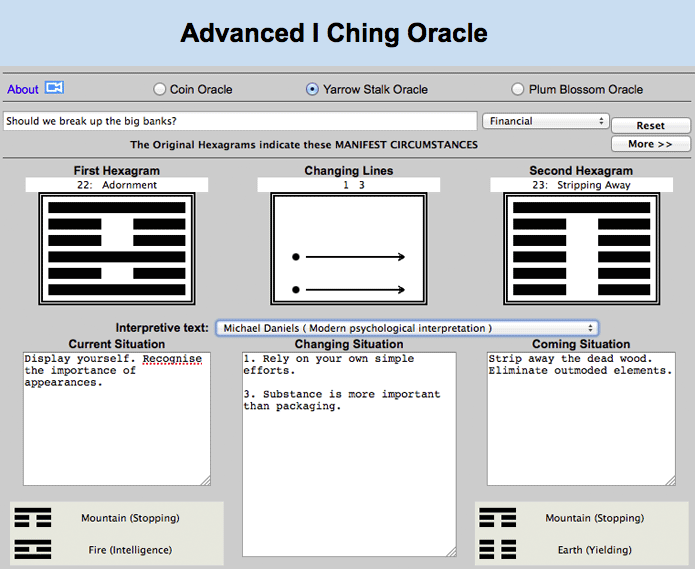This screenshot has height=569, width=695.
Task: Click the Mountain (Stopping) label under Coming Situation
Action: click(x=595, y=518)
